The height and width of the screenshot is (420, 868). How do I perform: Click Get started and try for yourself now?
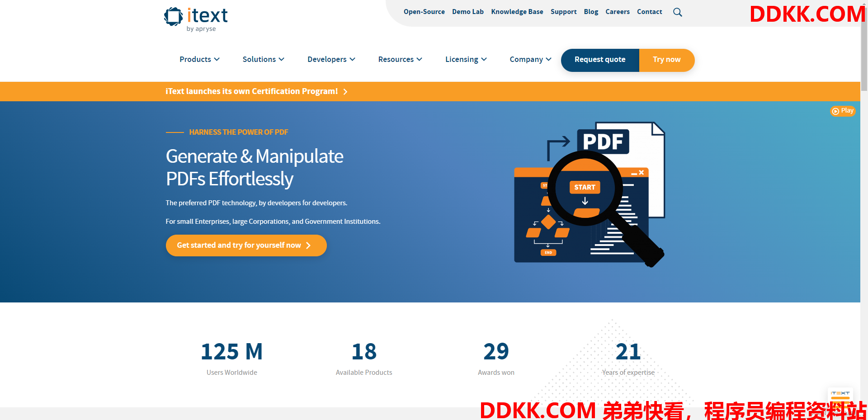pos(246,245)
